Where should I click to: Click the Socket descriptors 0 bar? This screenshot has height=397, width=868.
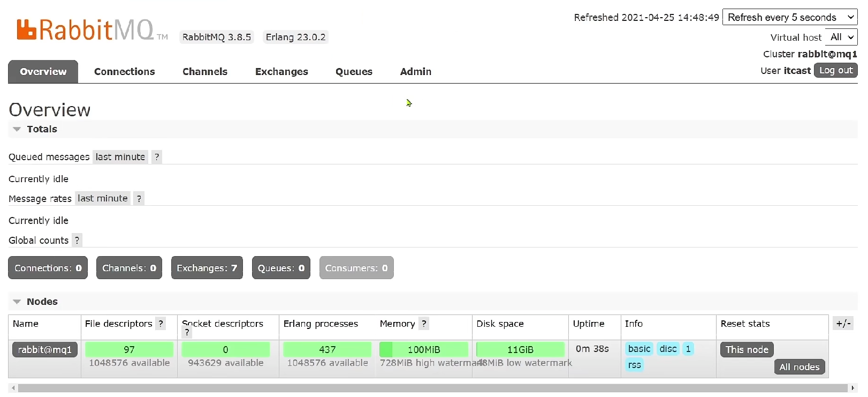click(x=225, y=349)
